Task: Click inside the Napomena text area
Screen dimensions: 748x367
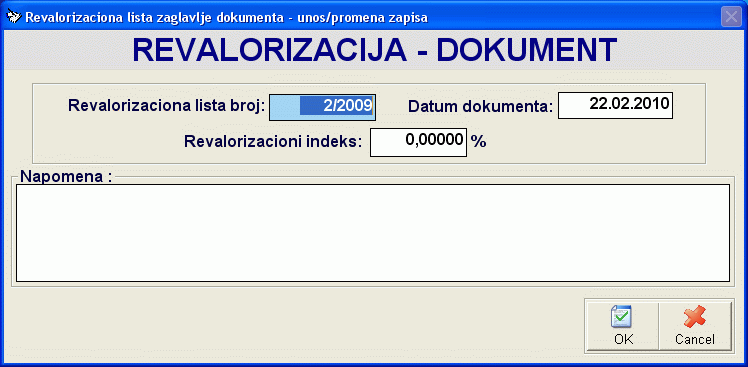Action: tap(373, 233)
